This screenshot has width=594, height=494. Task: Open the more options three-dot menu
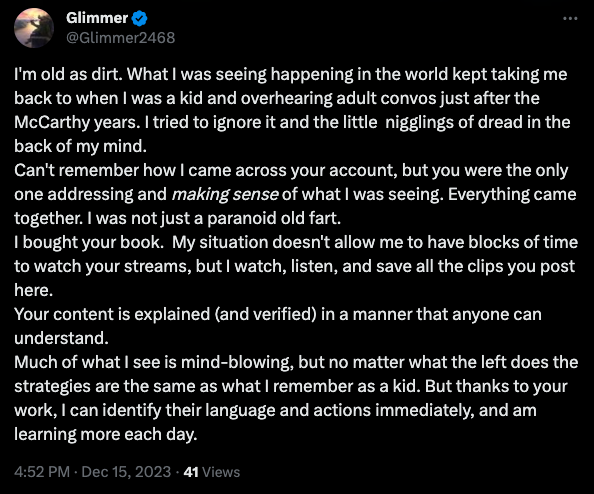coord(570,18)
